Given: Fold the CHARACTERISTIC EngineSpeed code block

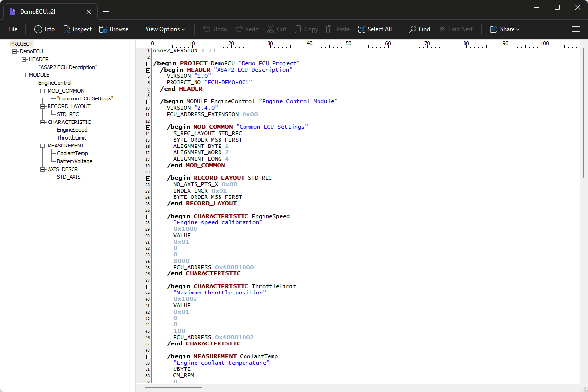Looking at the screenshot, I should click(148, 217).
